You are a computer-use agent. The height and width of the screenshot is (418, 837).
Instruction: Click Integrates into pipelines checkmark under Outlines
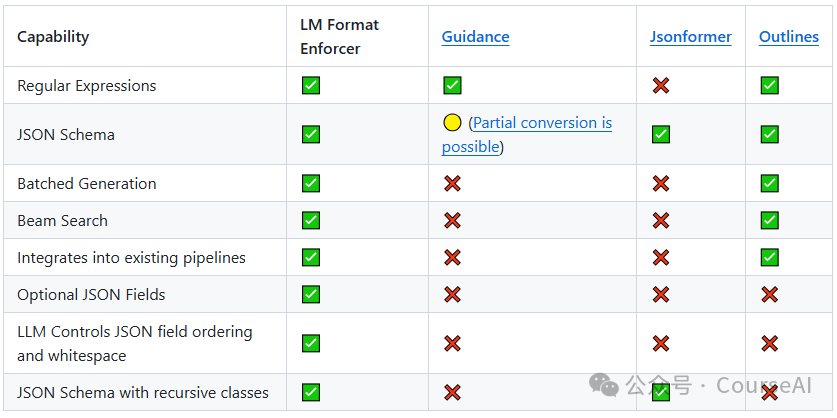pyautogui.click(x=769, y=258)
